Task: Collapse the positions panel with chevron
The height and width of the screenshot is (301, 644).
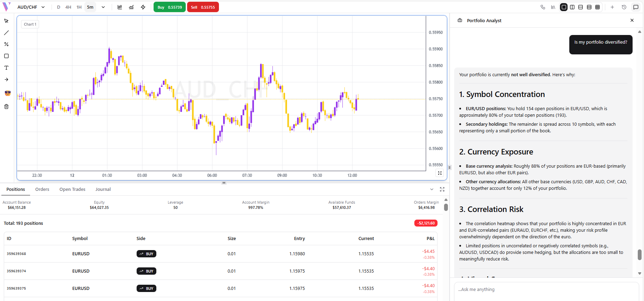Action: point(432,189)
